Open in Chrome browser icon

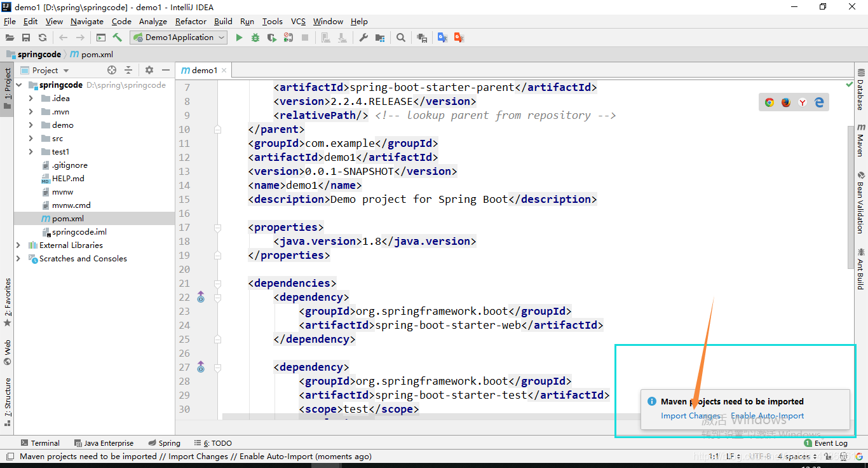770,102
